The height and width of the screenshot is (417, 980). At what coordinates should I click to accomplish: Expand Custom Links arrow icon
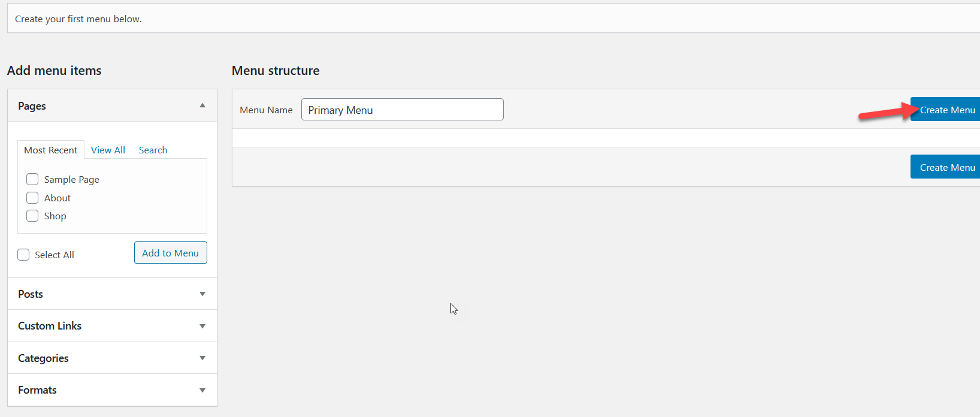[x=202, y=326]
